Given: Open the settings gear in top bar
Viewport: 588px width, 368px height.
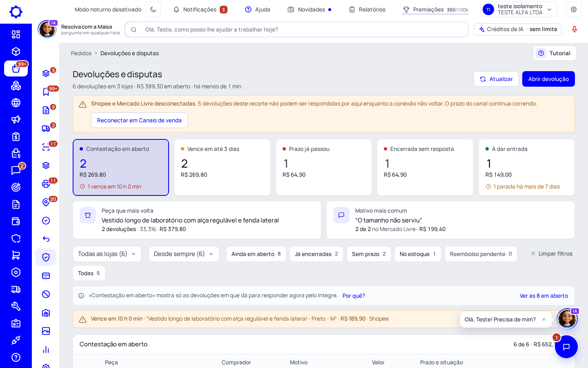Looking at the screenshot, I should pyautogui.click(x=574, y=9).
